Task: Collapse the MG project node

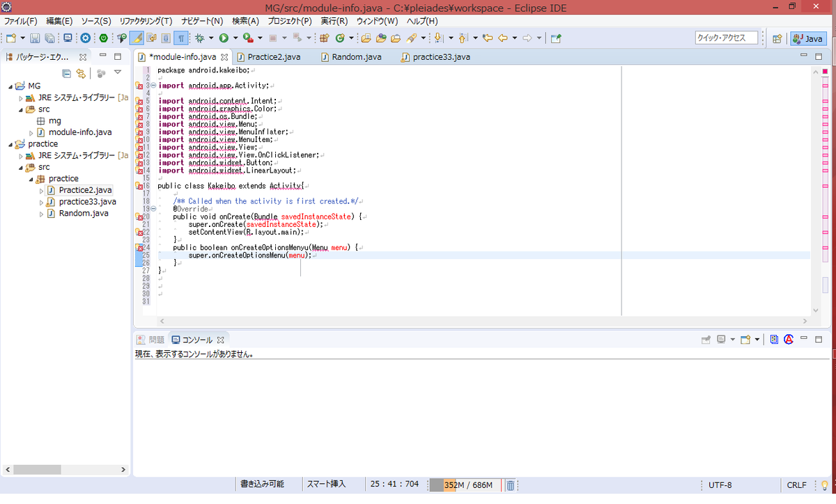Action: (x=10, y=86)
